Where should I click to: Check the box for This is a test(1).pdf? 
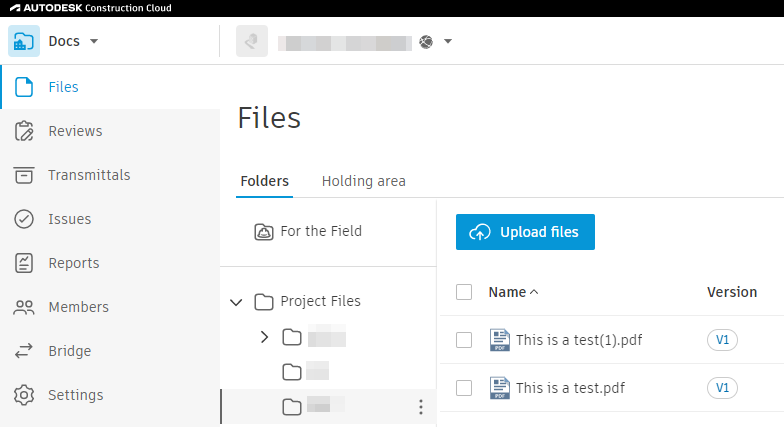click(464, 340)
